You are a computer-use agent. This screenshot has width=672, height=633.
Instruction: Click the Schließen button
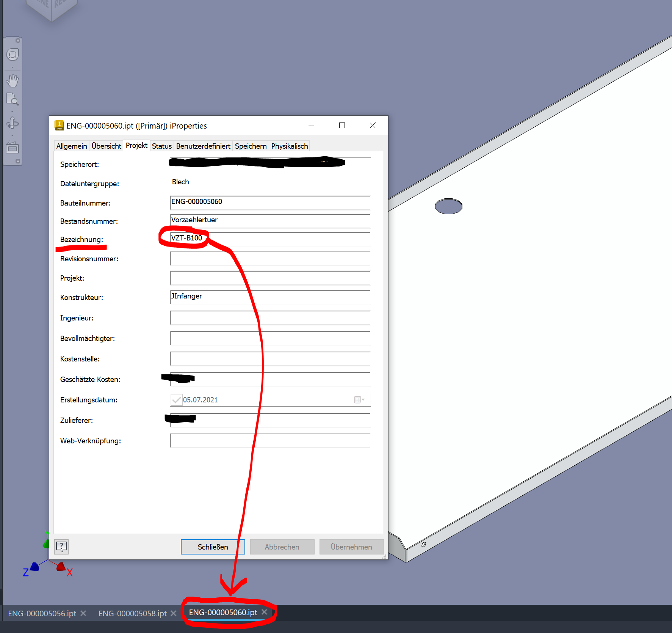[x=213, y=547]
